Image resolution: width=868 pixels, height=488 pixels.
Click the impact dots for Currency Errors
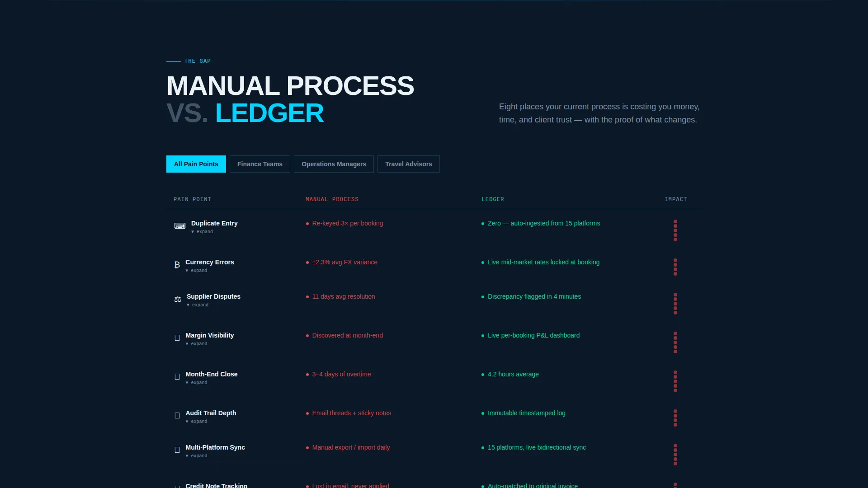(675, 267)
